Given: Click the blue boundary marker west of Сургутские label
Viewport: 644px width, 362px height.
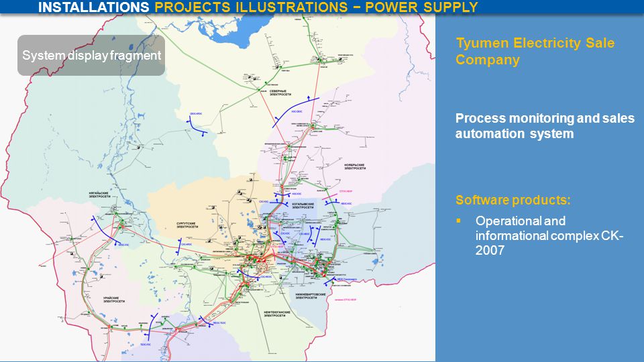Looking at the screenshot, I should (x=179, y=246).
